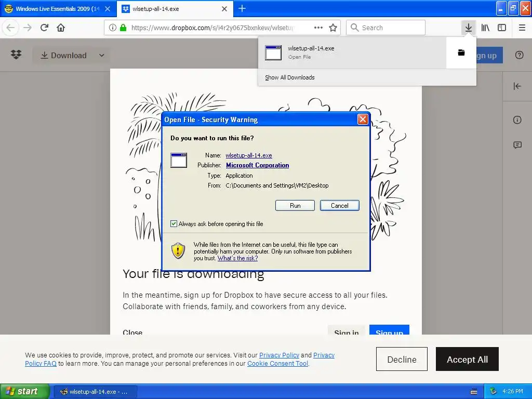Viewport: 532px width, 399px height.
Task: Decline the cookies
Action: click(402, 360)
